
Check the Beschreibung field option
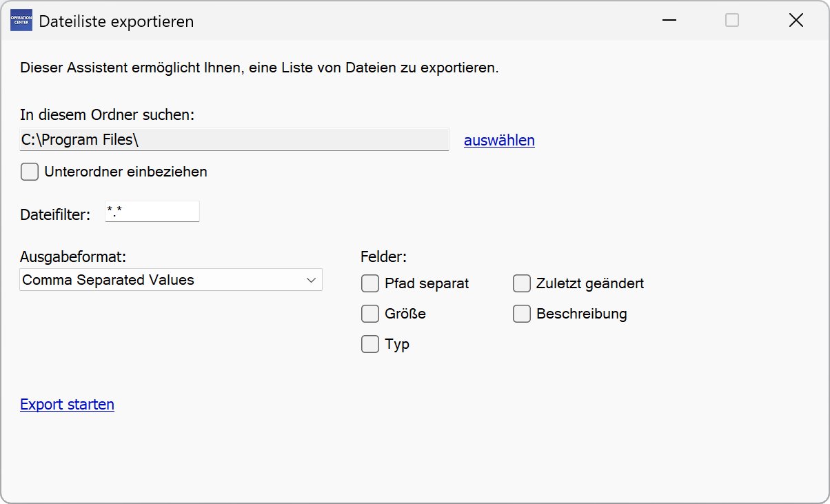pyautogui.click(x=522, y=314)
